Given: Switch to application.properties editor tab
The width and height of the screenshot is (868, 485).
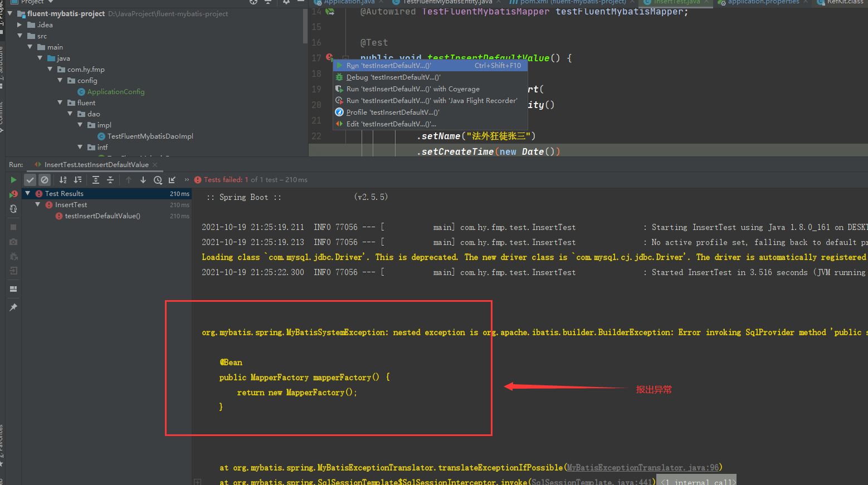Looking at the screenshot, I should [x=763, y=2].
